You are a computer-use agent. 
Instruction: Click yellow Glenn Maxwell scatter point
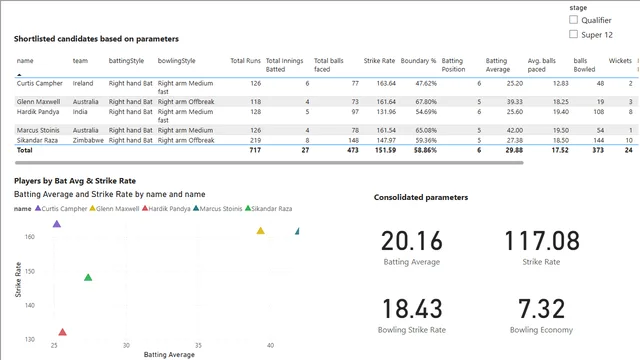tap(260, 231)
